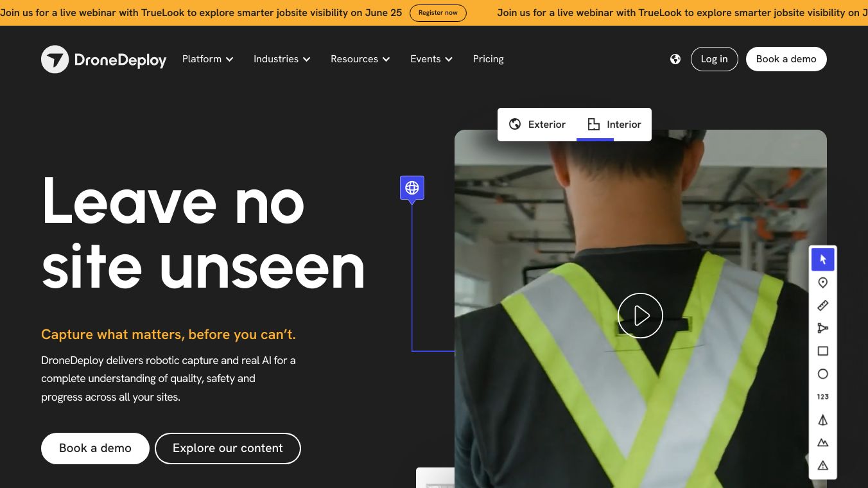Viewport: 868px width, 488px height.
Task: Select the rectangle area tool
Action: coord(823,351)
